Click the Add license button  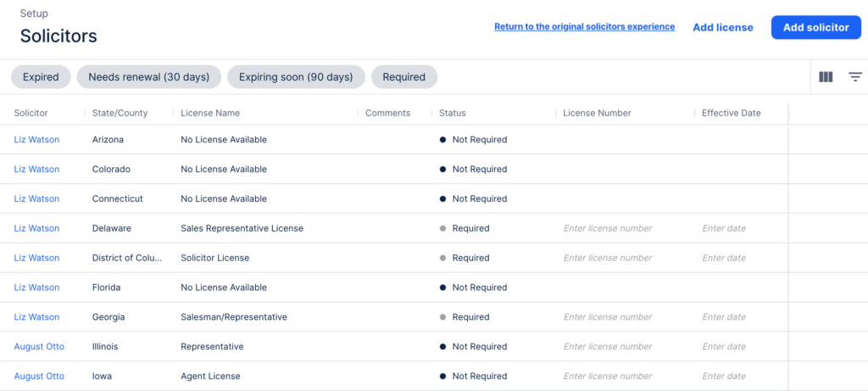[x=722, y=27]
